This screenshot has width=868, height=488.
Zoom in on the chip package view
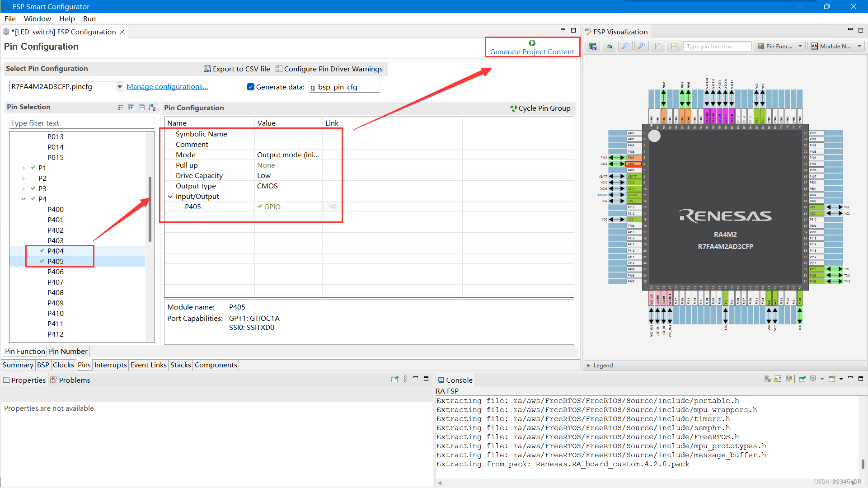pyautogui.click(x=641, y=46)
